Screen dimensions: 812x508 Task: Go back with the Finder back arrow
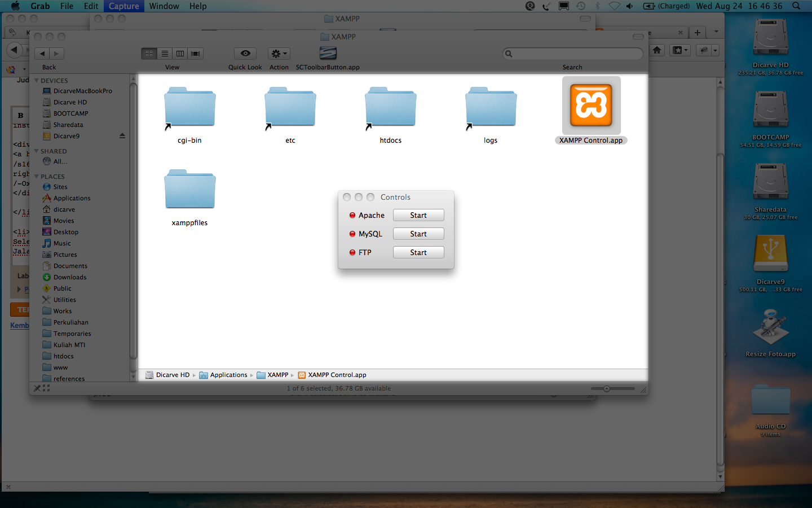(x=42, y=54)
